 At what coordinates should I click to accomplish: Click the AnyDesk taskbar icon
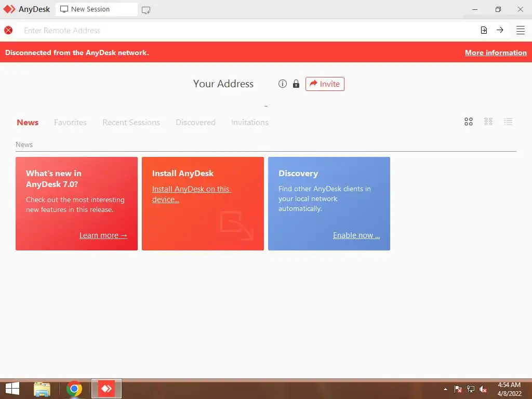pos(107,389)
